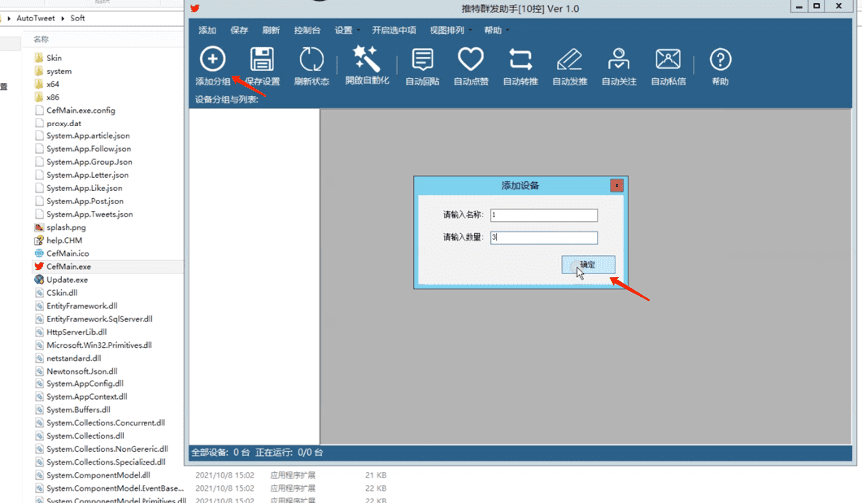The height and width of the screenshot is (504, 863).
Task: Select System.AppConfig.dll file name
Action: pyautogui.click(x=85, y=384)
